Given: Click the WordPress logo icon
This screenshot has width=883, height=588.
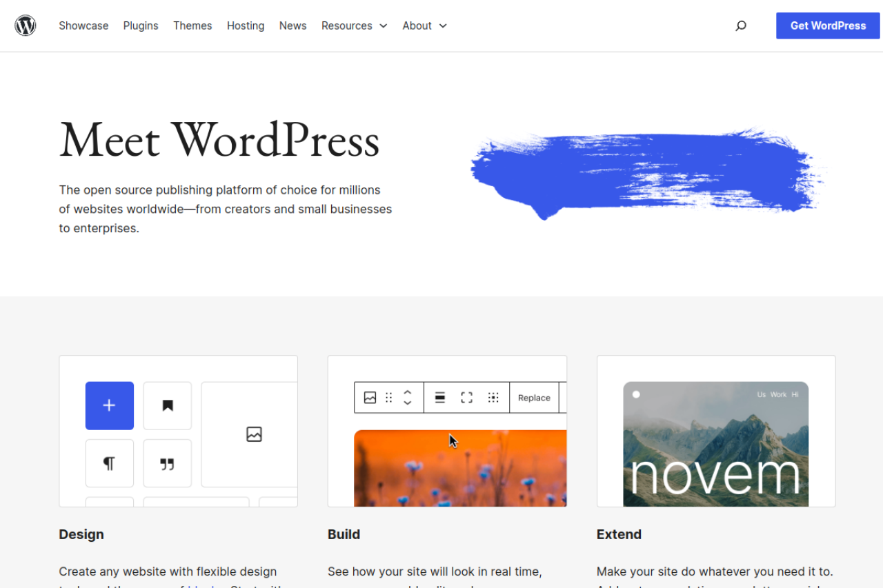Looking at the screenshot, I should coord(26,26).
